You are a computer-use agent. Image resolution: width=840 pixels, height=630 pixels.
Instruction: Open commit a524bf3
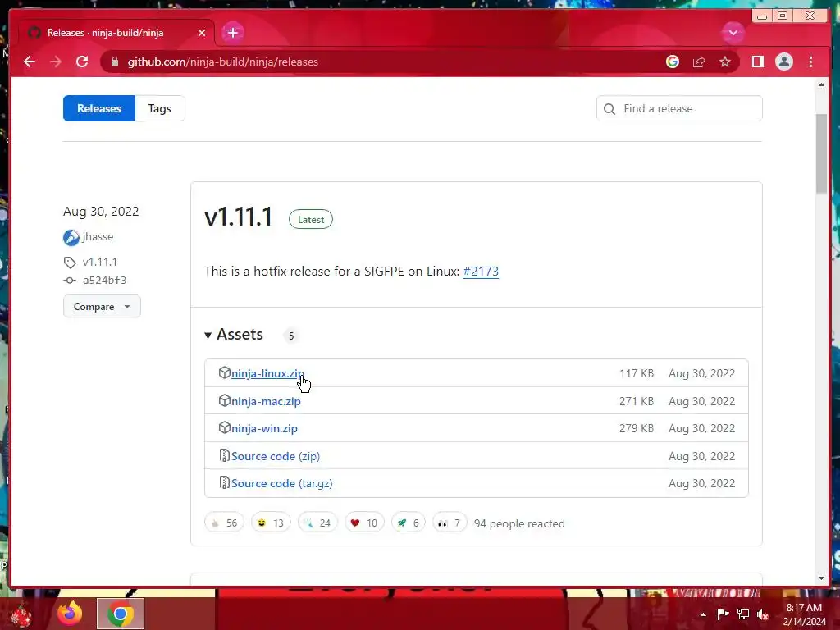coord(104,281)
